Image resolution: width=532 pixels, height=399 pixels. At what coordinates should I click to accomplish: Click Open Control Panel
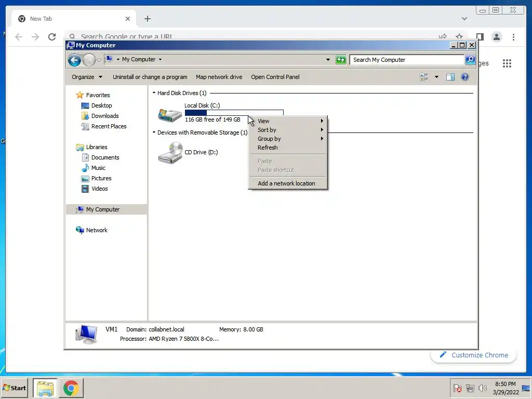click(x=275, y=77)
